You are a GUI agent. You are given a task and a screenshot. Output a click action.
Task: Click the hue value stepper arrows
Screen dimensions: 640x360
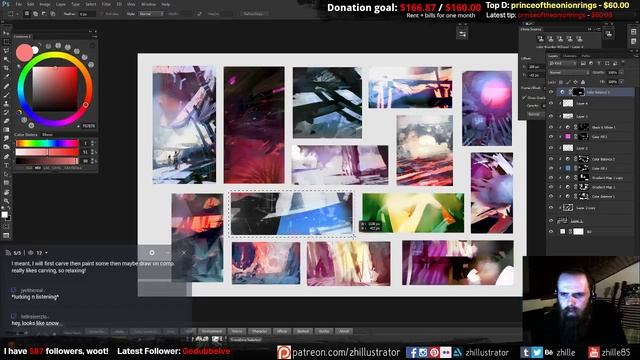click(93, 143)
